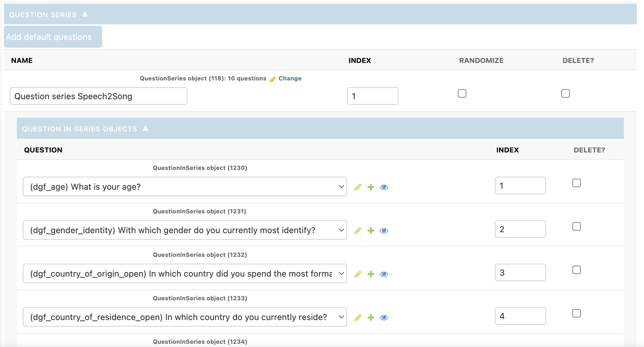Mark dgf_gender_identity question row for deletion
This screenshot has height=347, width=644.
pyautogui.click(x=577, y=226)
